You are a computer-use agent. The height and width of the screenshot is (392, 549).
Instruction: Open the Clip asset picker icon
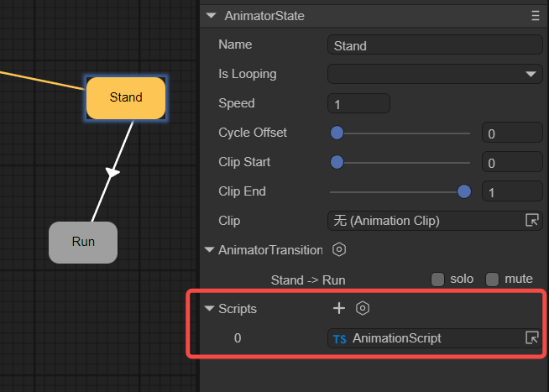coord(531,221)
